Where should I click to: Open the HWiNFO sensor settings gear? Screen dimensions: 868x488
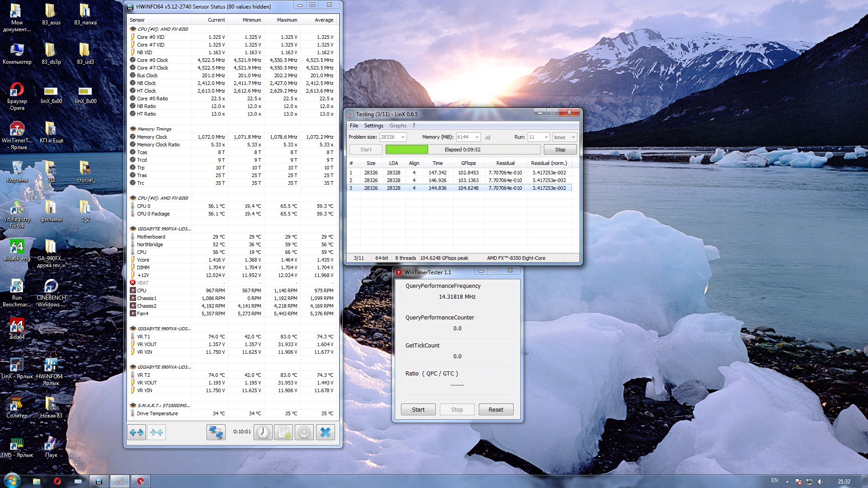pyautogui.click(x=304, y=432)
